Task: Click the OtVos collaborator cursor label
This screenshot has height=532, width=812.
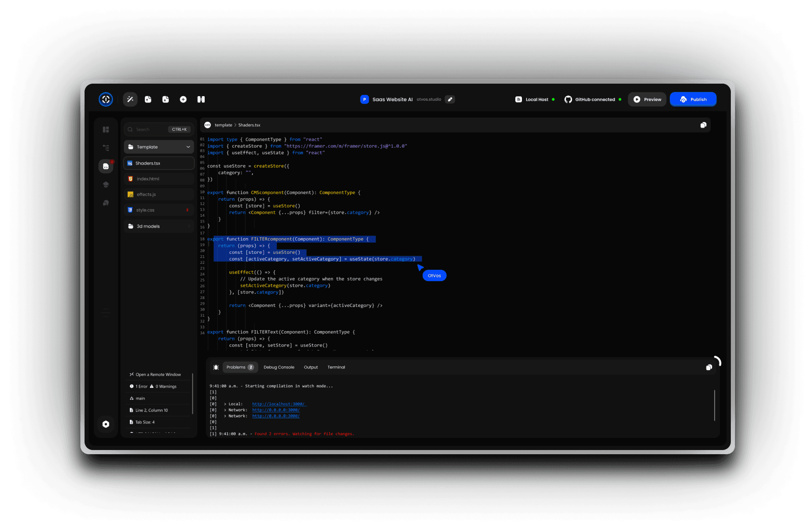Action: 434,276
